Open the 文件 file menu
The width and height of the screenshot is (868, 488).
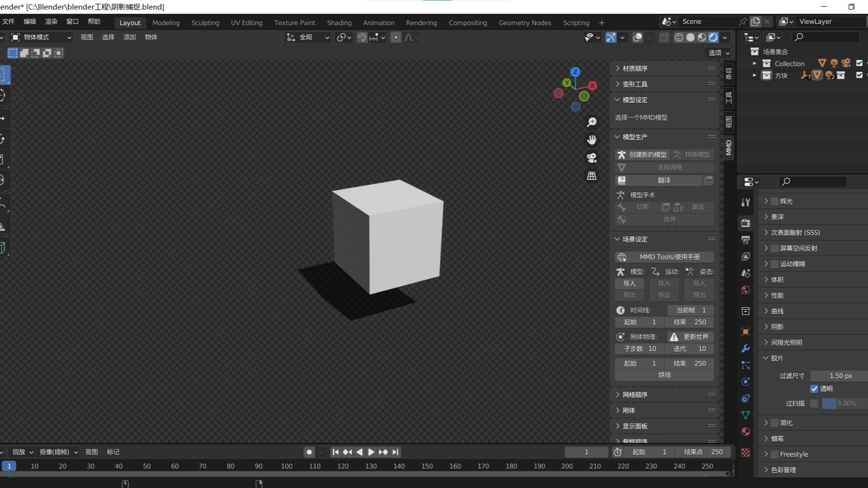click(9, 22)
